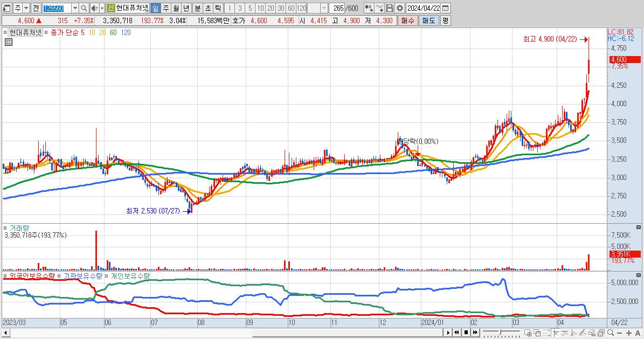Screen dimensions: 644x339
Task: Close the holdings panel with its corner button
Action: click(639, 275)
